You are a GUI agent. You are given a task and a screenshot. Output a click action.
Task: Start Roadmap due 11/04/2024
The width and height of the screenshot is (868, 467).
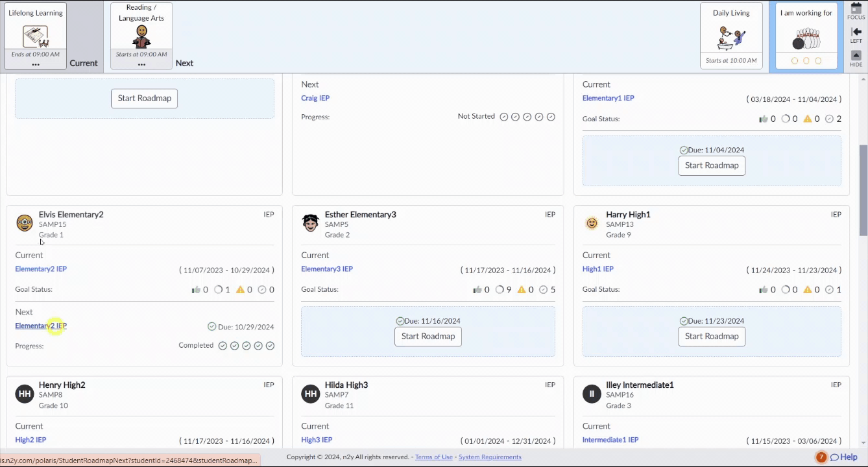[x=712, y=165]
